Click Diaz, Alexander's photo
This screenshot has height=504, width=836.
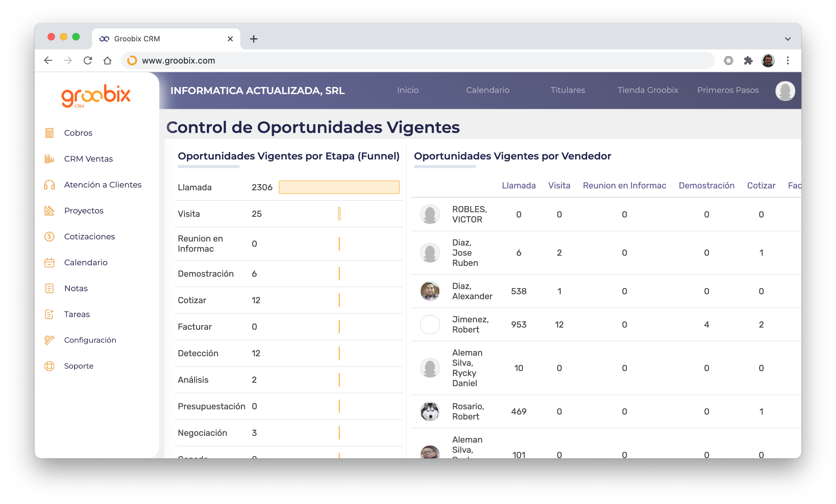(x=430, y=291)
